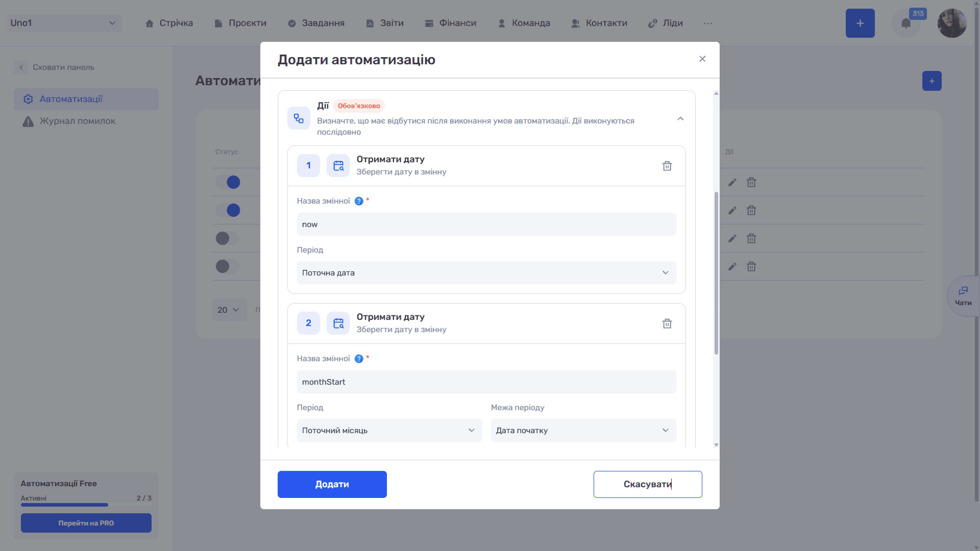Viewport: 980px width, 551px height.
Task: Click help icon beside 'monthStart' variable label
Action: point(359,359)
